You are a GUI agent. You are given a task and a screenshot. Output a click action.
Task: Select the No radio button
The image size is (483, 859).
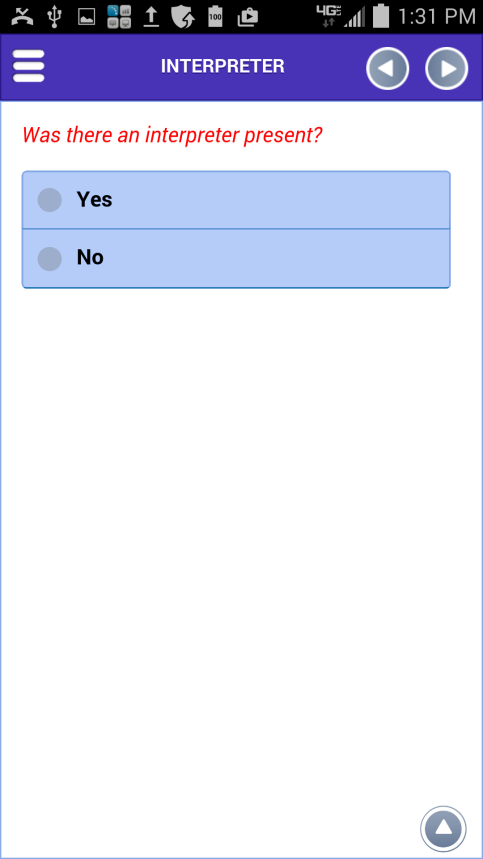[x=49, y=258]
